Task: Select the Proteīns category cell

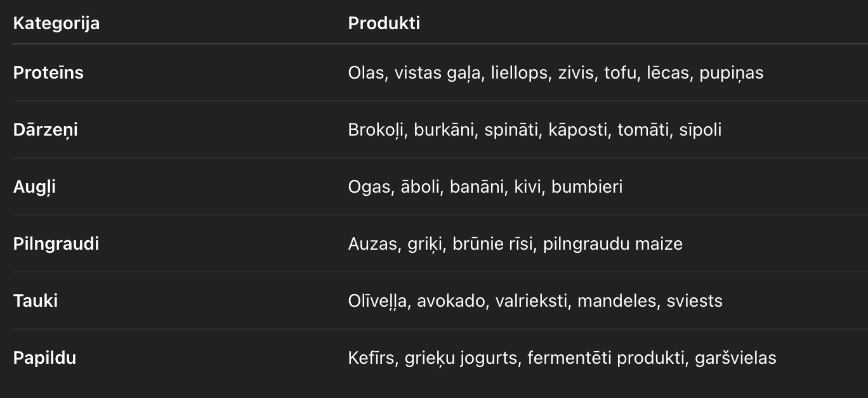Action: pos(48,73)
